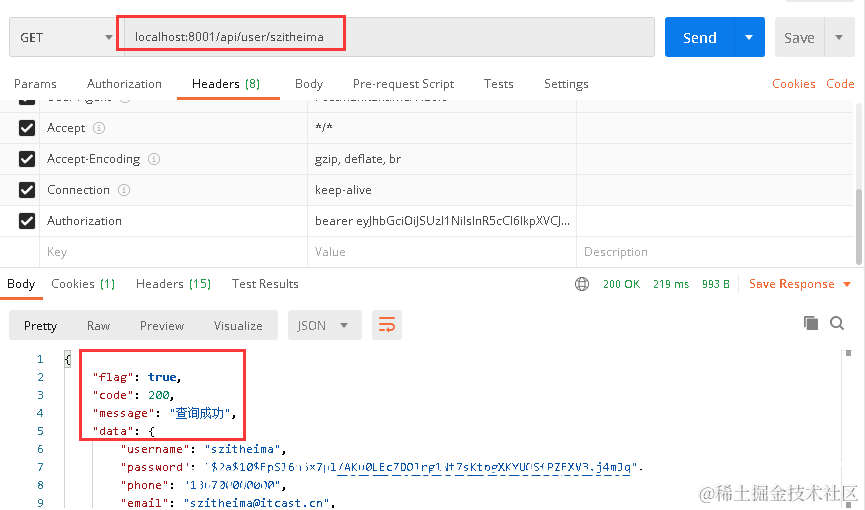The width and height of the screenshot is (865, 510).
Task: Toggle the response line wrap icon
Action: point(387,325)
